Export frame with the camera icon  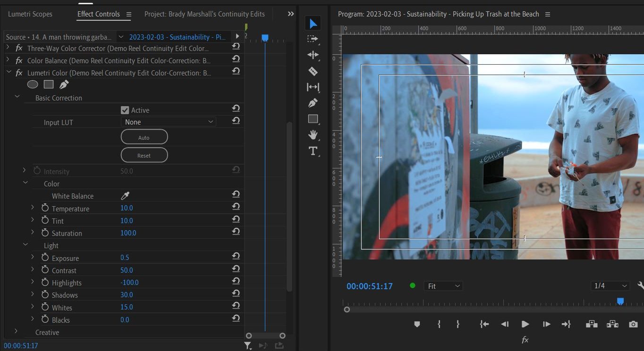coord(633,324)
